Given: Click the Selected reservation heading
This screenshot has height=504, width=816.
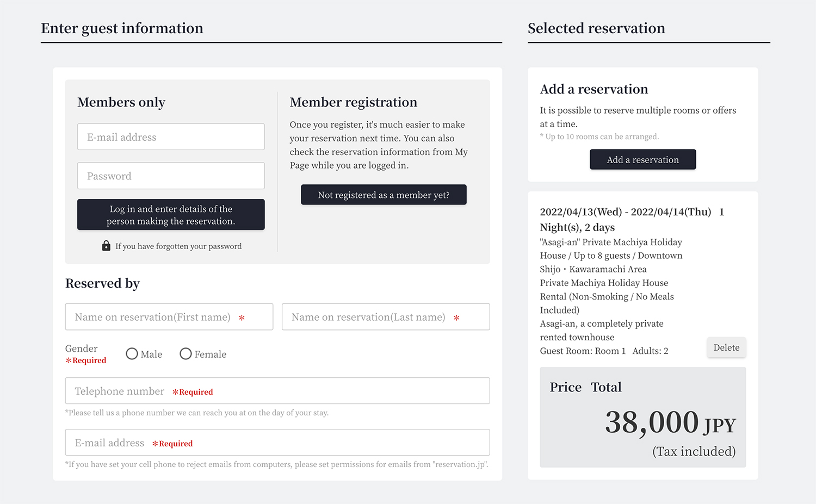Looking at the screenshot, I should (x=596, y=28).
